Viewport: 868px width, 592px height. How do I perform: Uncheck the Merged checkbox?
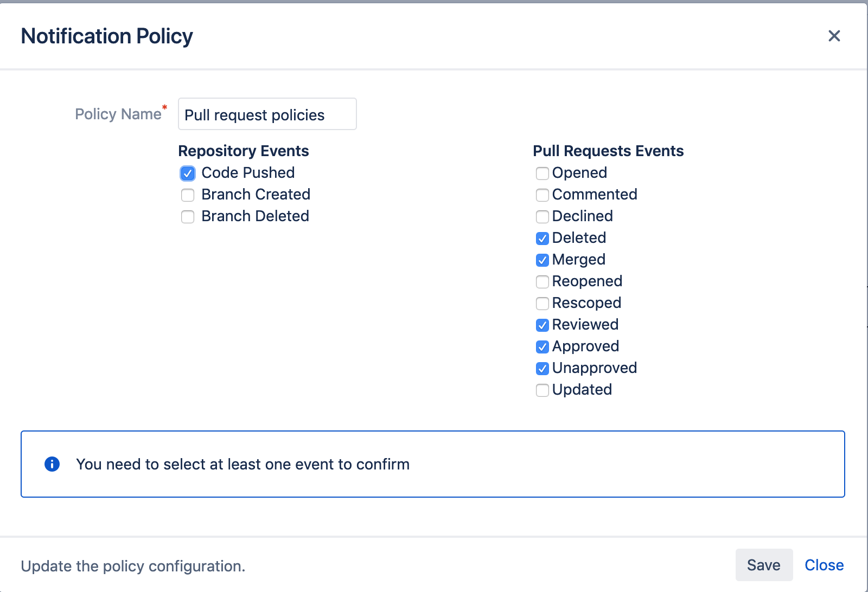coord(542,260)
